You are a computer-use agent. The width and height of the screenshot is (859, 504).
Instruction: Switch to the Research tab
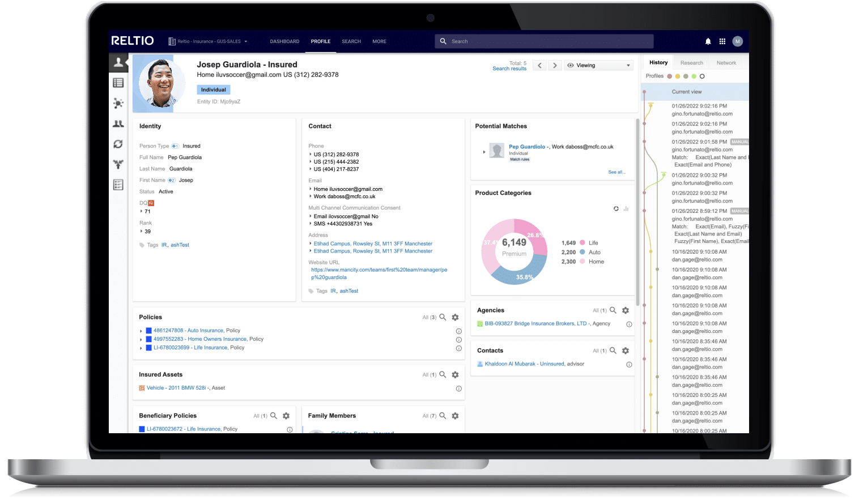pyautogui.click(x=692, y=63)
